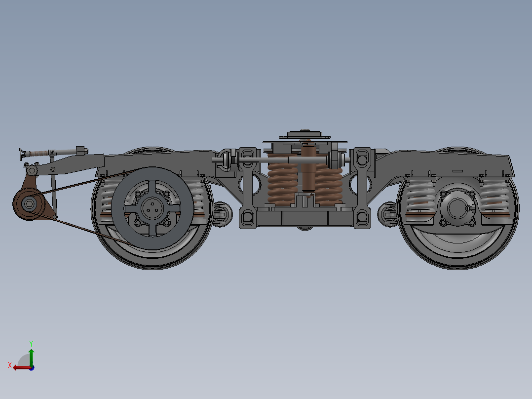Select the brown vertical damper cylinder
Viewport: 532px width, 399px height.
click(308, 168)
